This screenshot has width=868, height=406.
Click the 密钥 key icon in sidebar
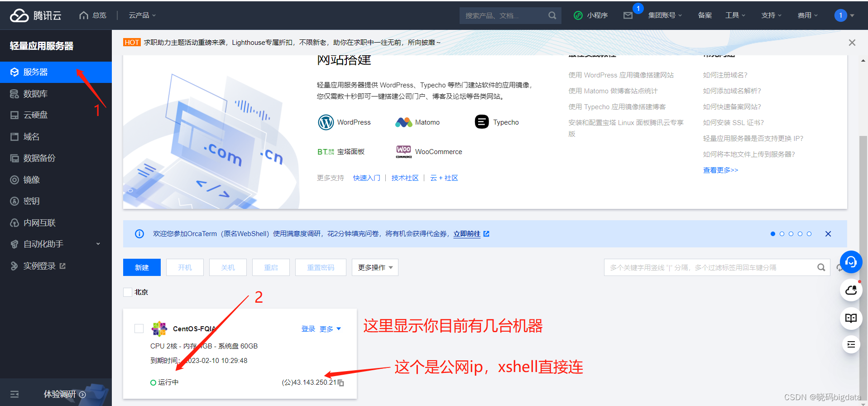click(x=14, y=201)
